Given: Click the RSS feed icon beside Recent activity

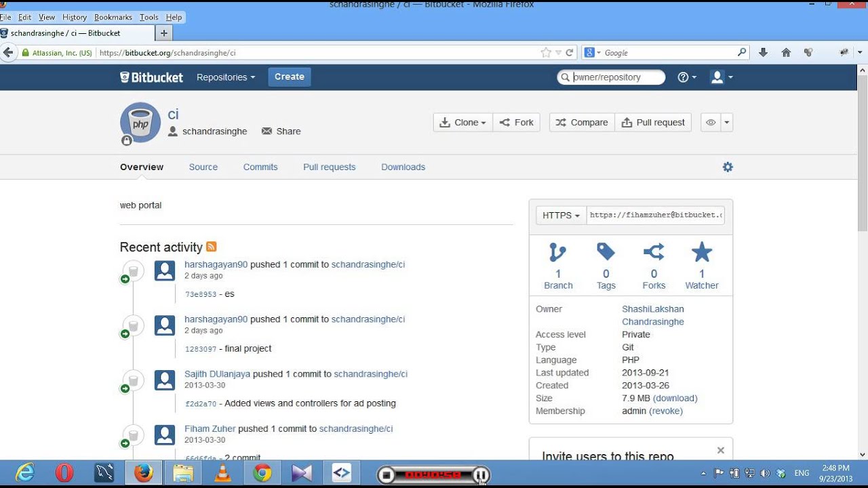Looking at the screenshot, I should [211, 247].
